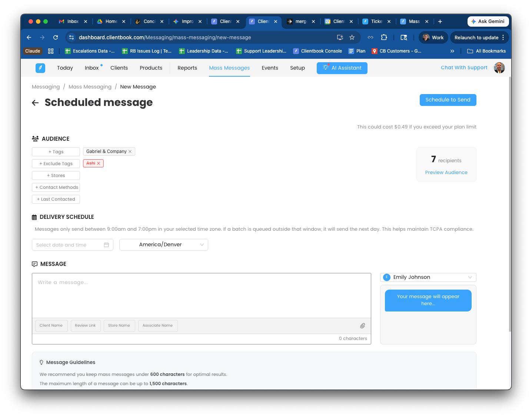Click the site information icon in address bar
The width and height of the screenshot is (532, 417).
72,37
